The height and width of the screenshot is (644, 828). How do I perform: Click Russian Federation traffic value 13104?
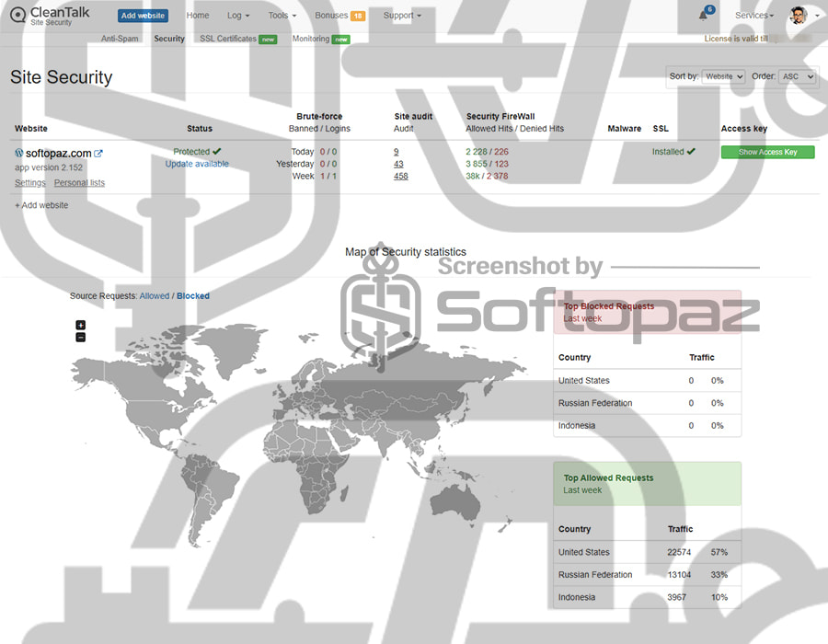coord(679,575)
